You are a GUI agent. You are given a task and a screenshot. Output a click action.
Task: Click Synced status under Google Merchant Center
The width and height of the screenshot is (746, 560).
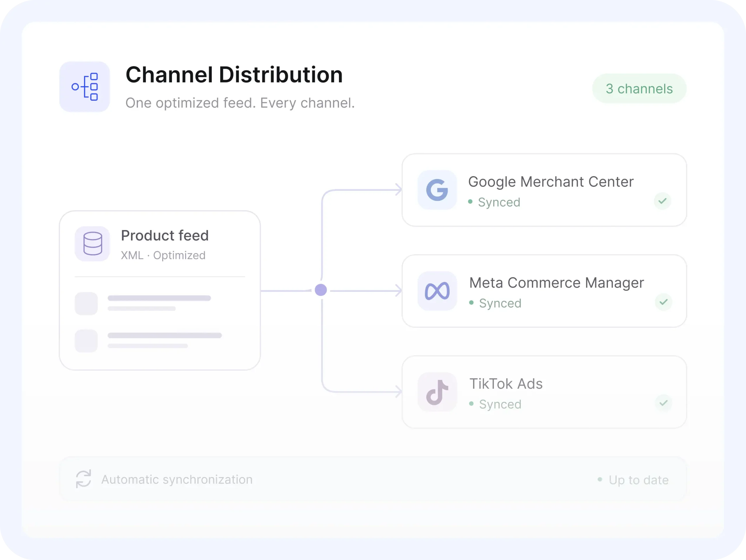[x=495, y=202]
